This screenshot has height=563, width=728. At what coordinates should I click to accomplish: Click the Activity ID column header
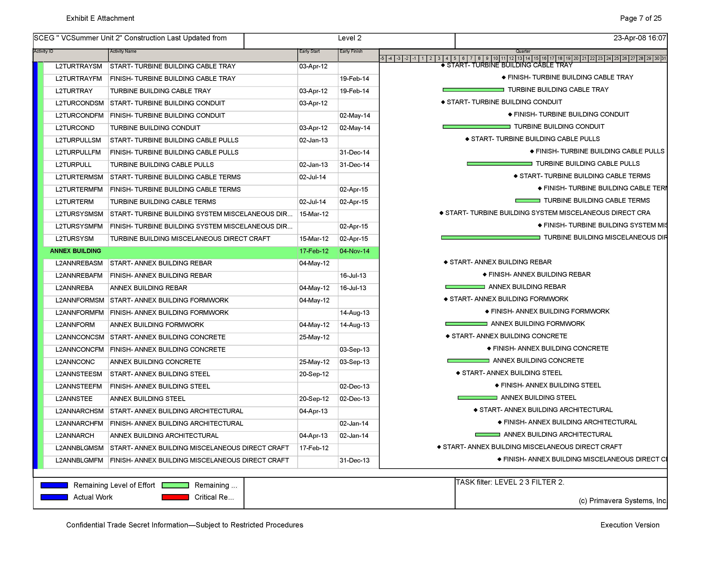pos(71,55)
